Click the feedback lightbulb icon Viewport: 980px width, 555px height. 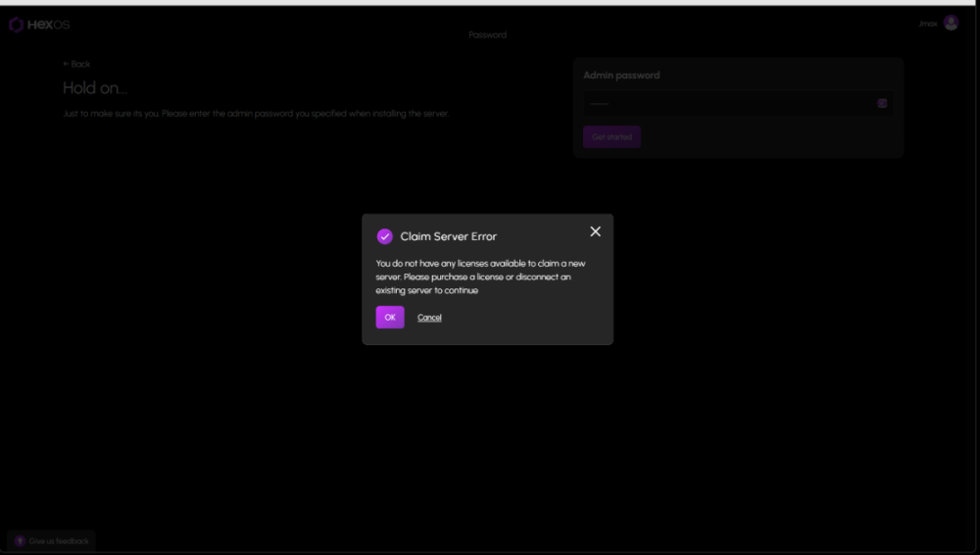click(20, 541)
